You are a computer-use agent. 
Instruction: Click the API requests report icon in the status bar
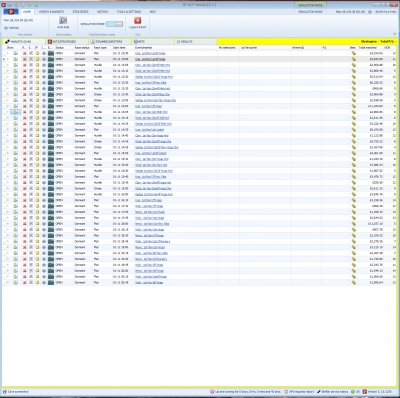tap(286, 392)
